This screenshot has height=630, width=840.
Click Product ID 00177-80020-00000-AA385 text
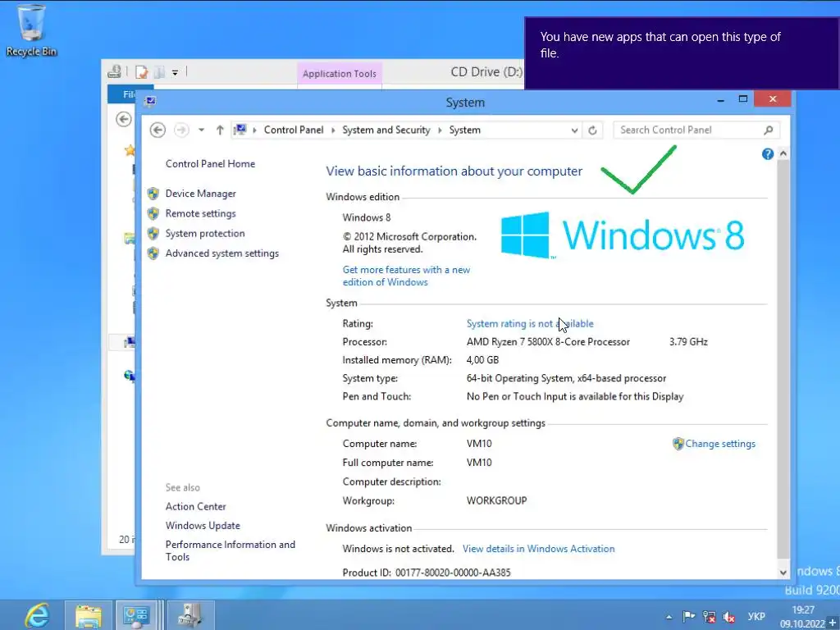pos(427,573)
